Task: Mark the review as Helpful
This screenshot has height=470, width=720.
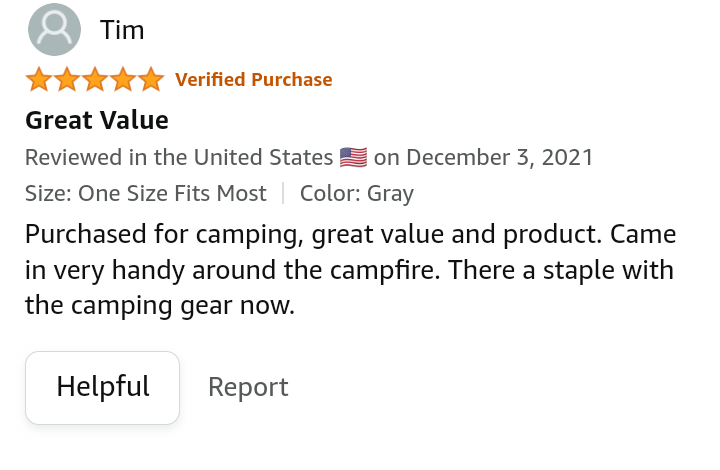Action: (102, 387)
